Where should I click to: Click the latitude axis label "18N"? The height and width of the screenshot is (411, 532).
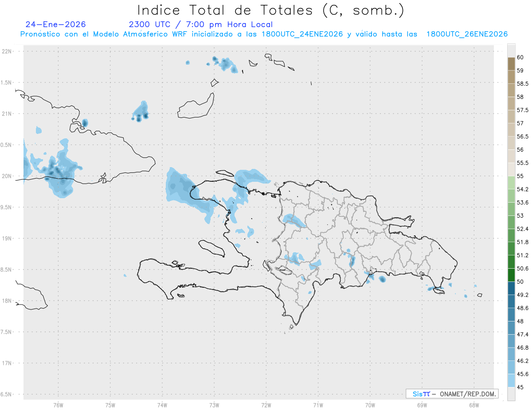pos(7,301)
